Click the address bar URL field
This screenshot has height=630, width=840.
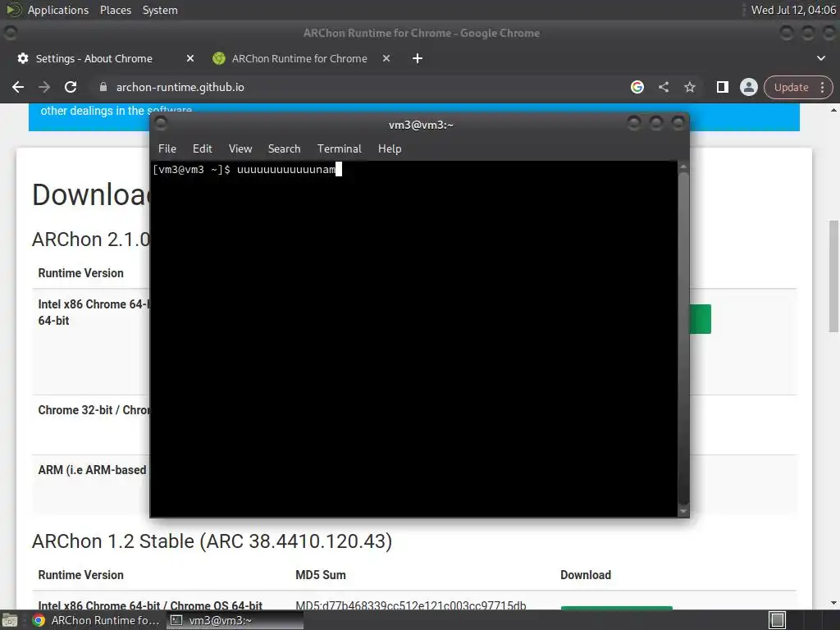(180, 87)
